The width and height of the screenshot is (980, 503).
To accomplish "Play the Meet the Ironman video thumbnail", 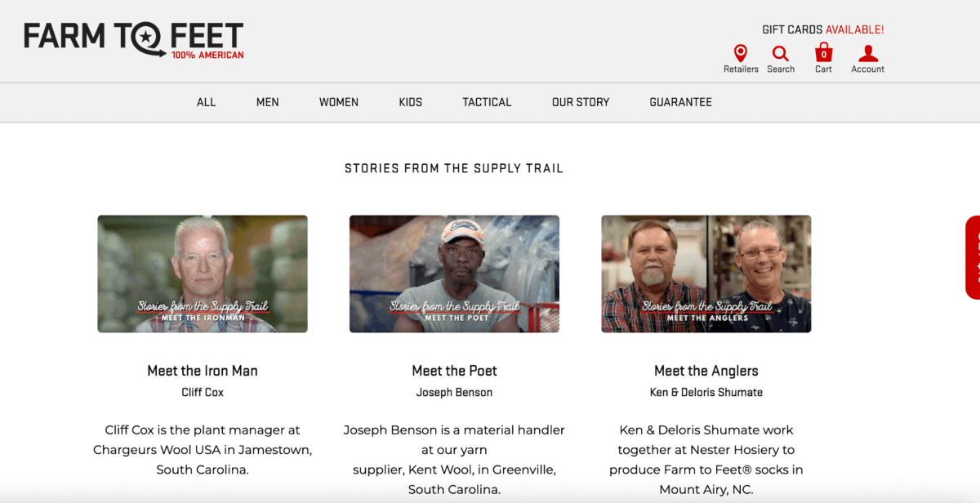I will click(203, 274).
